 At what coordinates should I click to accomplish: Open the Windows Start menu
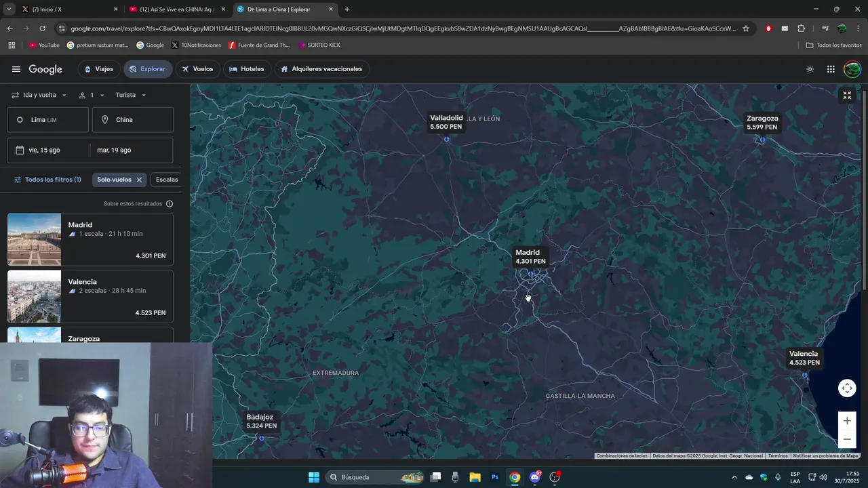tap(314, 477)
